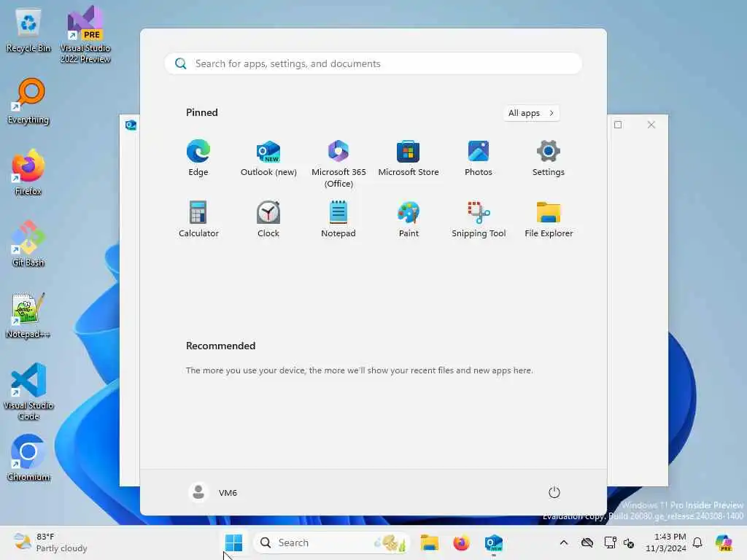The width and height of the screenshot is (747, 560).
Task: Open Copilot preview icon in taskbar corner
Action: [x=724, y=542]
